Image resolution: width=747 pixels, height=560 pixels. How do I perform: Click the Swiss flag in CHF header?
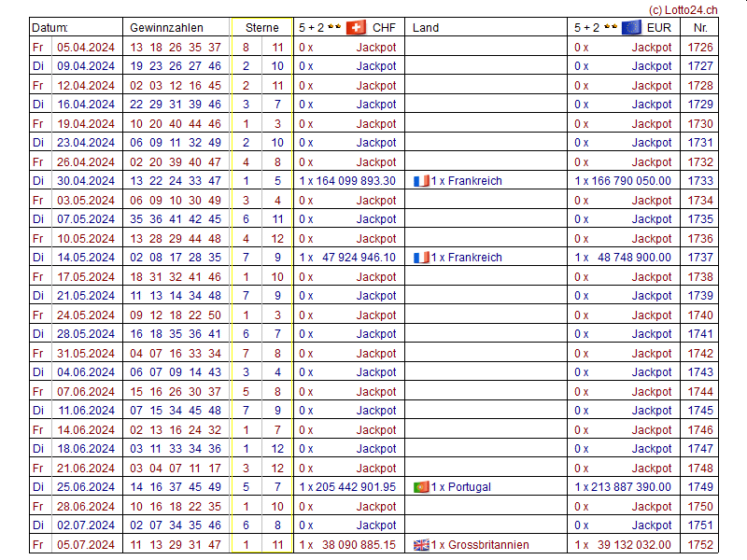[x=356, y=27]
